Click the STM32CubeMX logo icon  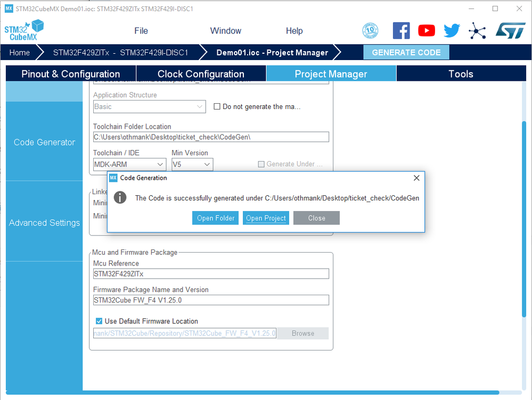24,30
